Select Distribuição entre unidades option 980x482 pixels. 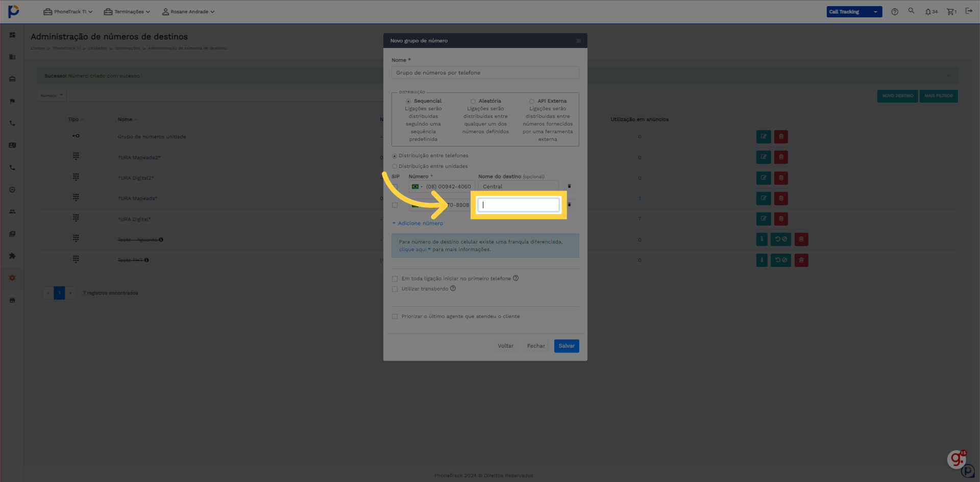pos(395,166)
